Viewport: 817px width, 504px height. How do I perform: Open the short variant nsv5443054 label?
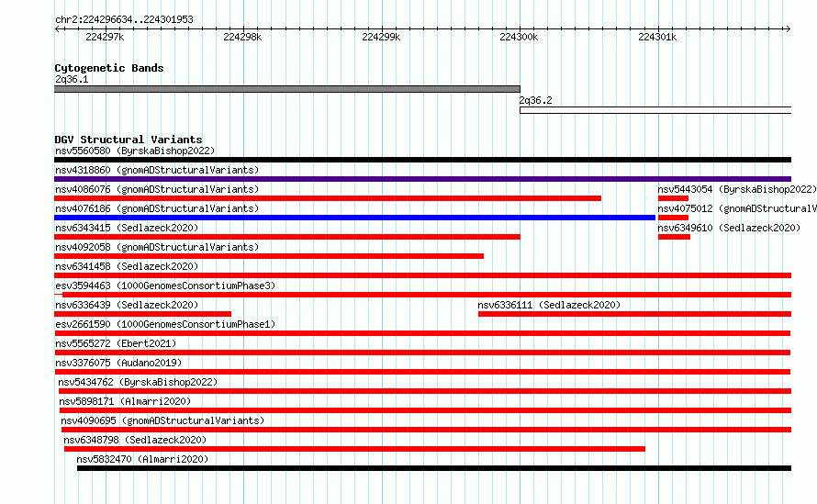pyautogui.click(x=737, y=189)
